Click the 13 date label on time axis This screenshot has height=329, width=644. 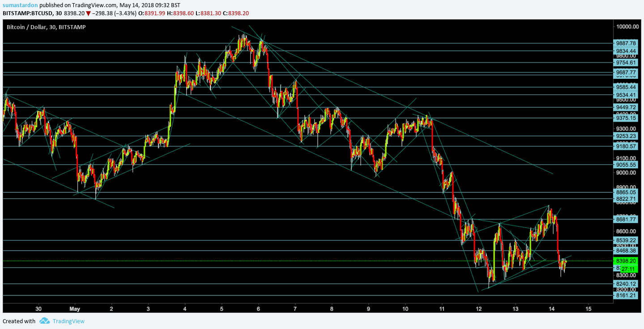pyautogui.click(x=515, y=309)
